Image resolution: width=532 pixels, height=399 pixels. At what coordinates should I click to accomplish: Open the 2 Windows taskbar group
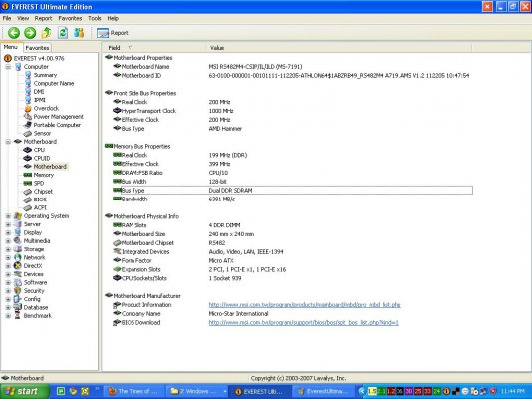(197, 392)
